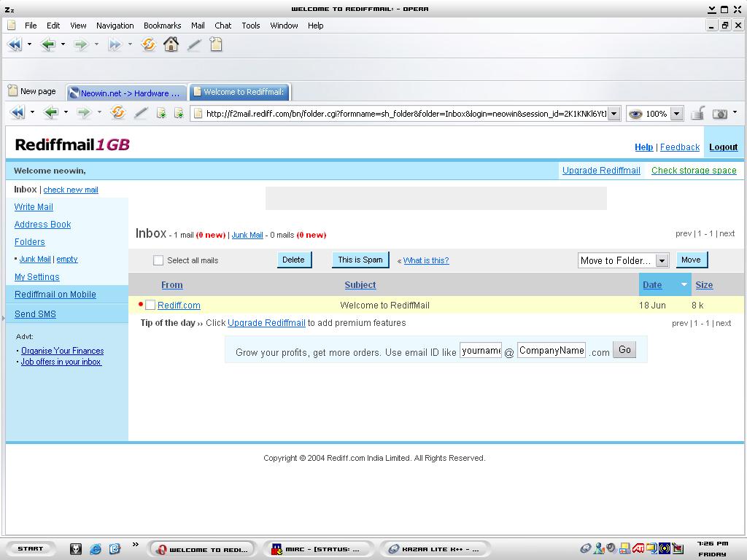Click the Delete button
This screenshot has width=747, height=560.
pos(294,260)
